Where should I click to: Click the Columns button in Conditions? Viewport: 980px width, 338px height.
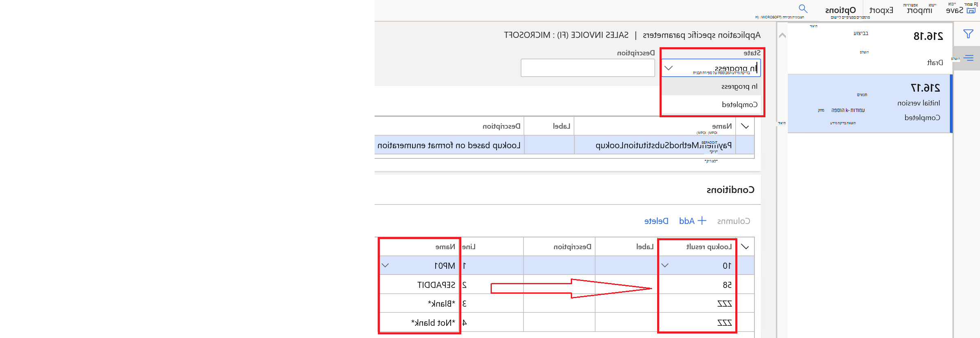coord(733,221)
